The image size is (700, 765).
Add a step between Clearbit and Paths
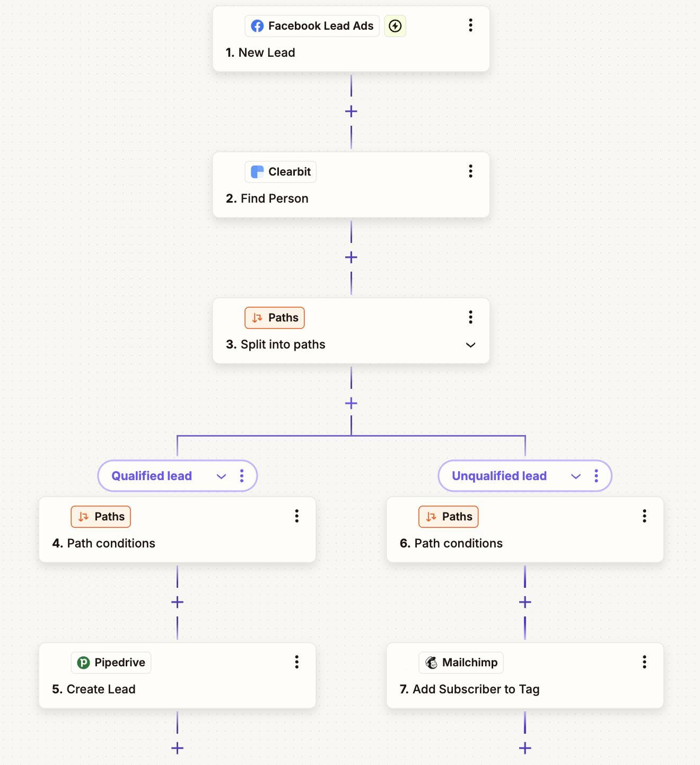click(x=351, y=257)
